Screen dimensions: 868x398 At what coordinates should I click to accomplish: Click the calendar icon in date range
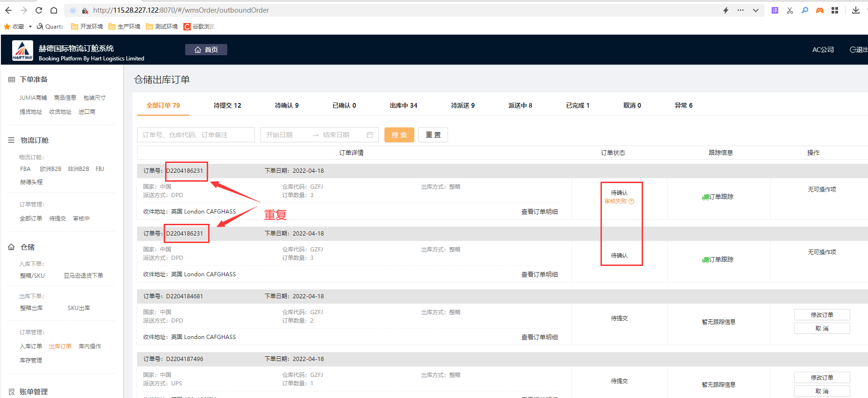370,135
